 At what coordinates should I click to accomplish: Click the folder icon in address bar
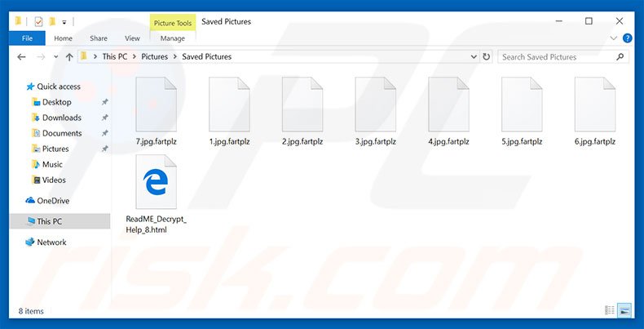tap(84, 57)
